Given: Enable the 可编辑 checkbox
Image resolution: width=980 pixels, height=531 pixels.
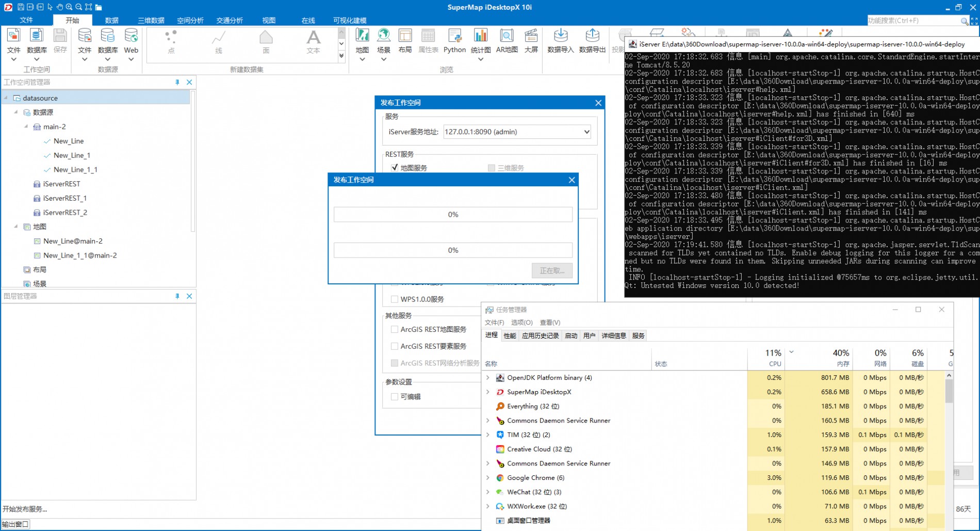Looking at the screenshot, I should [395, 397].
